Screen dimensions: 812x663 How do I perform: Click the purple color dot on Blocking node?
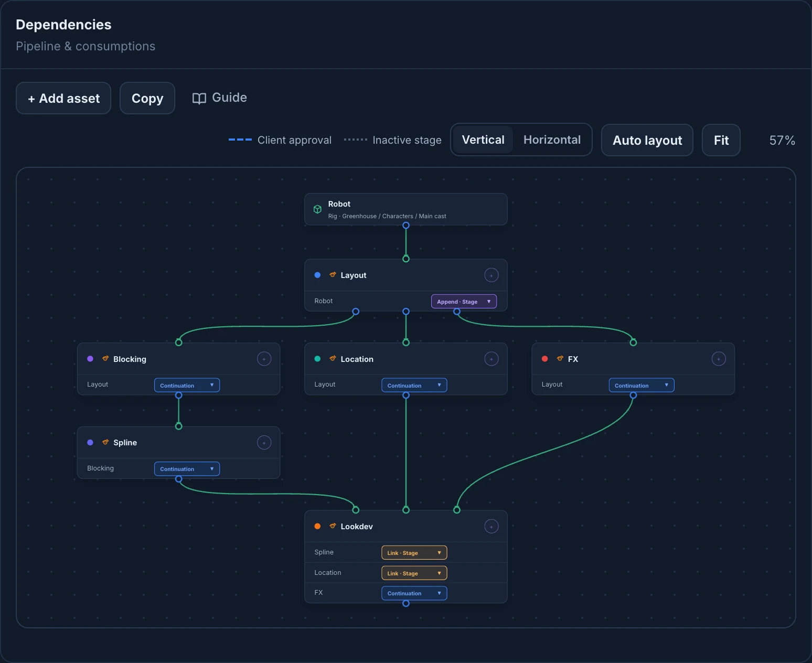pos(90,359)
